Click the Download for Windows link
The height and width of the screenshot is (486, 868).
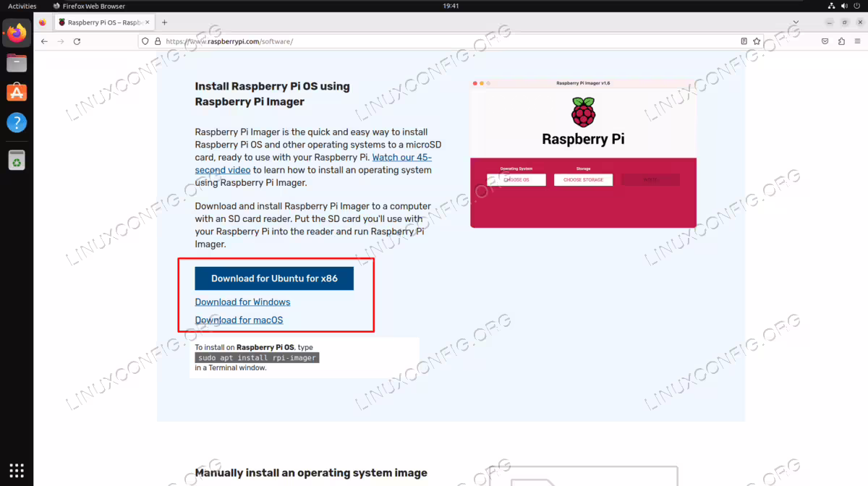tap(242, 302)
